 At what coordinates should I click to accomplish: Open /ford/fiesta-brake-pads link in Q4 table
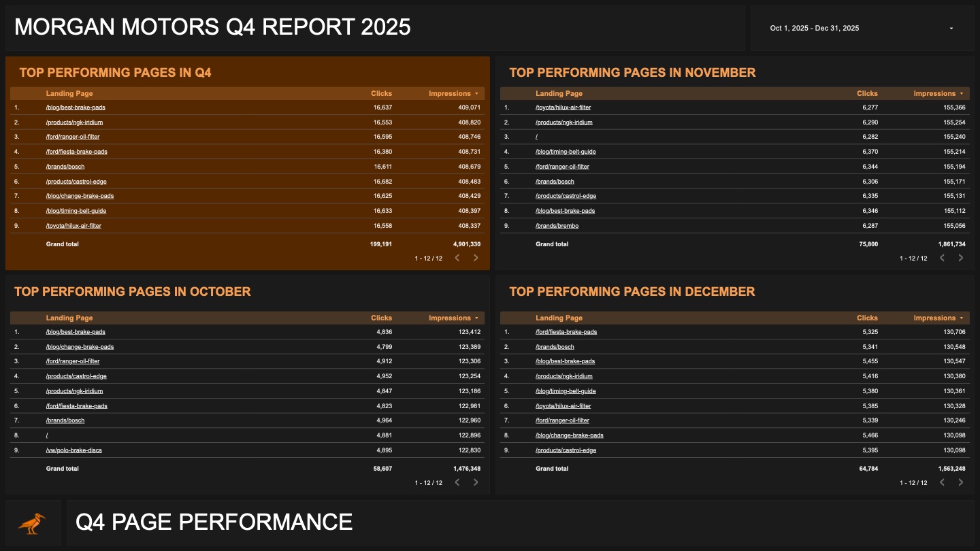click(76, 152)
